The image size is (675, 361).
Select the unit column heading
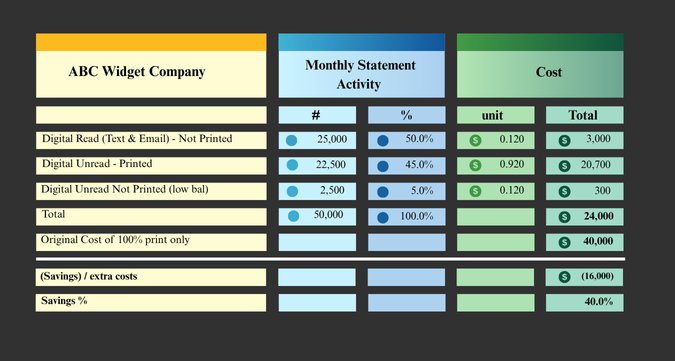coord(495,115)
